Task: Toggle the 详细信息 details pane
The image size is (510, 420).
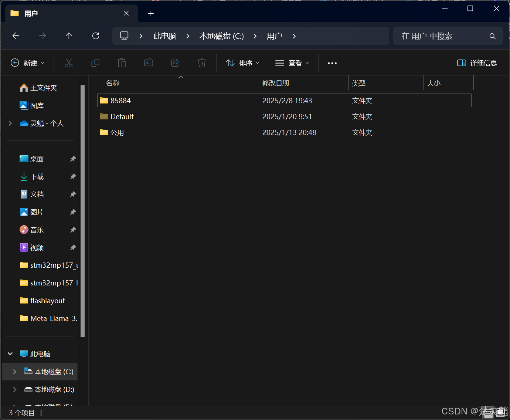Action: [x=477, y=63]
